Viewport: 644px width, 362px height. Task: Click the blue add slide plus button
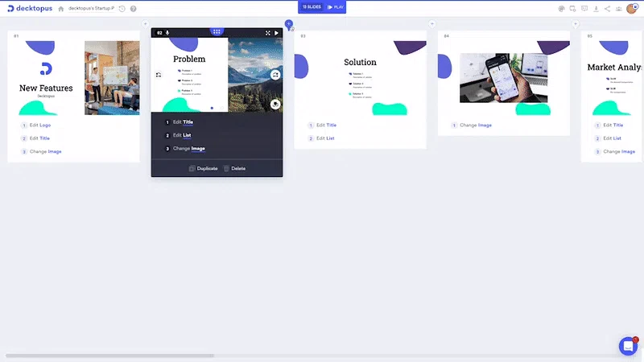click(x=289, y=24)
